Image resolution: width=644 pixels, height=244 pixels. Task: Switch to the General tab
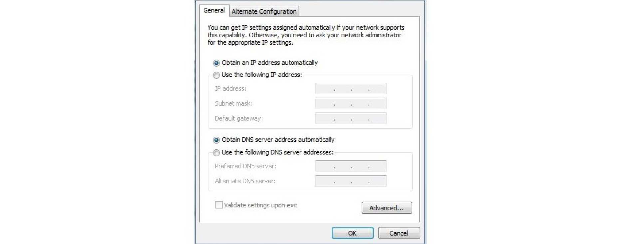pyautogui.click(x=214, y=10)
